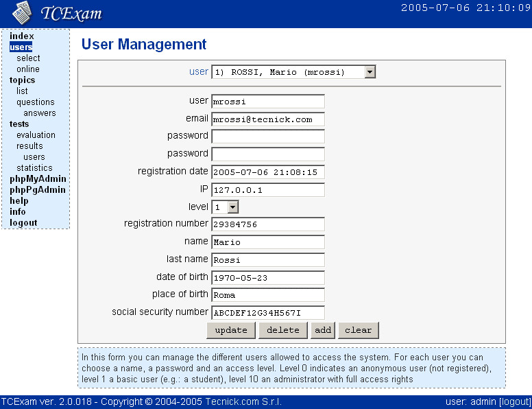Viewport: 532px width, 409px height.
Task: Open the answers page
Action: click(x=40, y=113)
